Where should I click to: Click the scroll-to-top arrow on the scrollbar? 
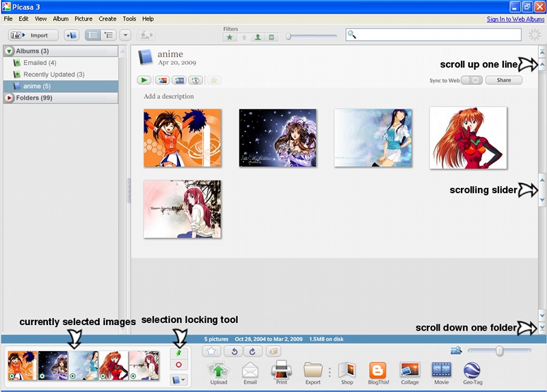542,53
